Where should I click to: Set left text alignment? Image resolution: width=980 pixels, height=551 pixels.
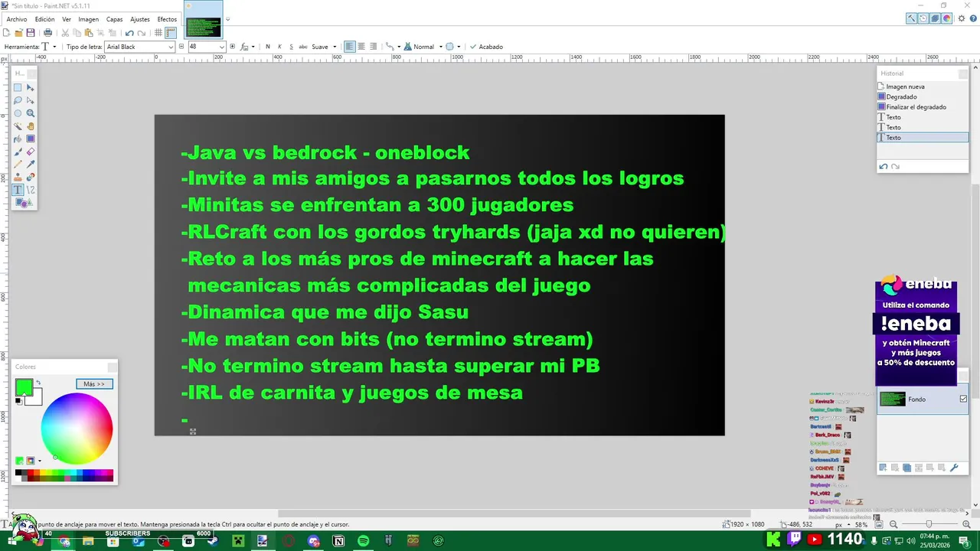[349, 47]
